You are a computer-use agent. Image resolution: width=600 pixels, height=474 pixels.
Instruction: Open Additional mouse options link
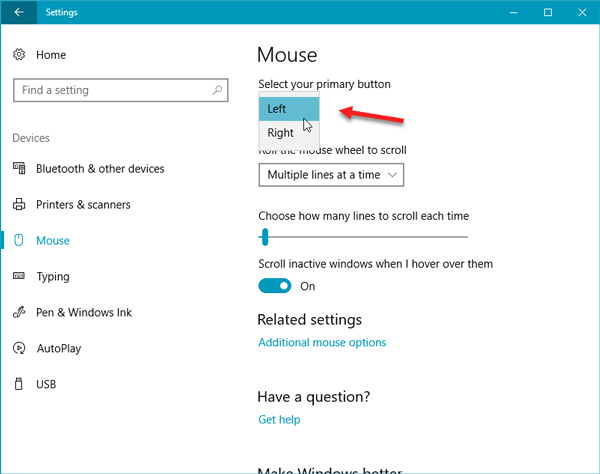(322, 342)
